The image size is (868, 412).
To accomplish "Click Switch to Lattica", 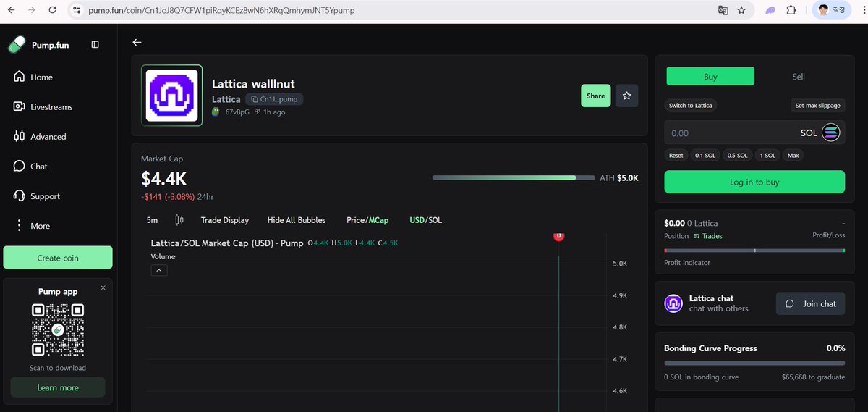I will click(x=690, y=106).
